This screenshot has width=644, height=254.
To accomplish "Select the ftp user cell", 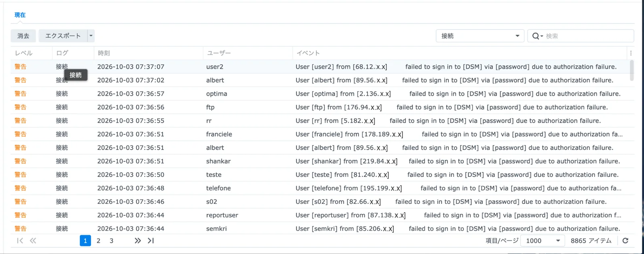I will pos(211,107).
